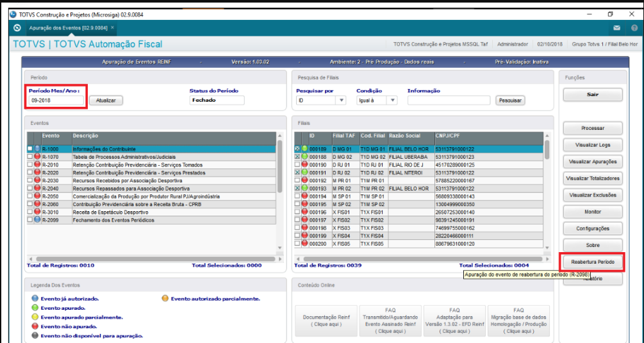Click the blue status icon of R-2099
The width and height of the screenshot is (644, 343).
(37, 220)
